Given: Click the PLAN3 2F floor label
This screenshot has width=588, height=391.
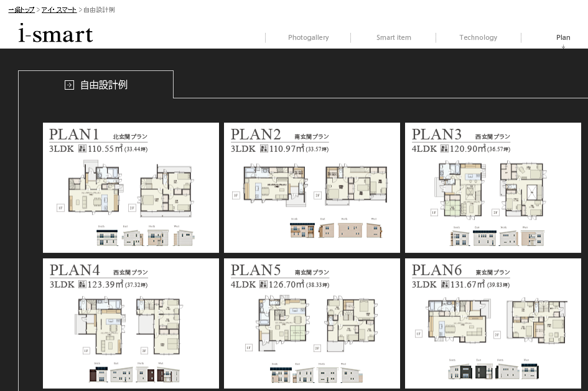Looking at the screenshot, I should pos(495,212).
